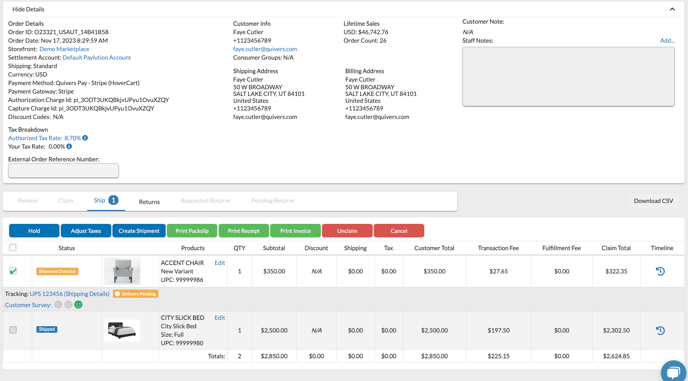Screen dimensions: 688x381
Task: Open UPS 123456 Shipping Details tracking link
Action: pos(69,294)
